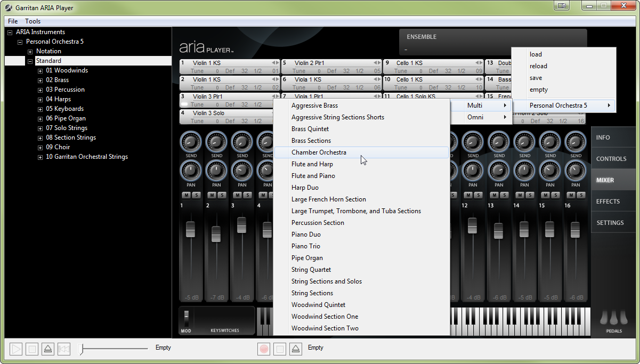Click the player eject button beside Rewind
640x364 pixels.
click(48, 349)
